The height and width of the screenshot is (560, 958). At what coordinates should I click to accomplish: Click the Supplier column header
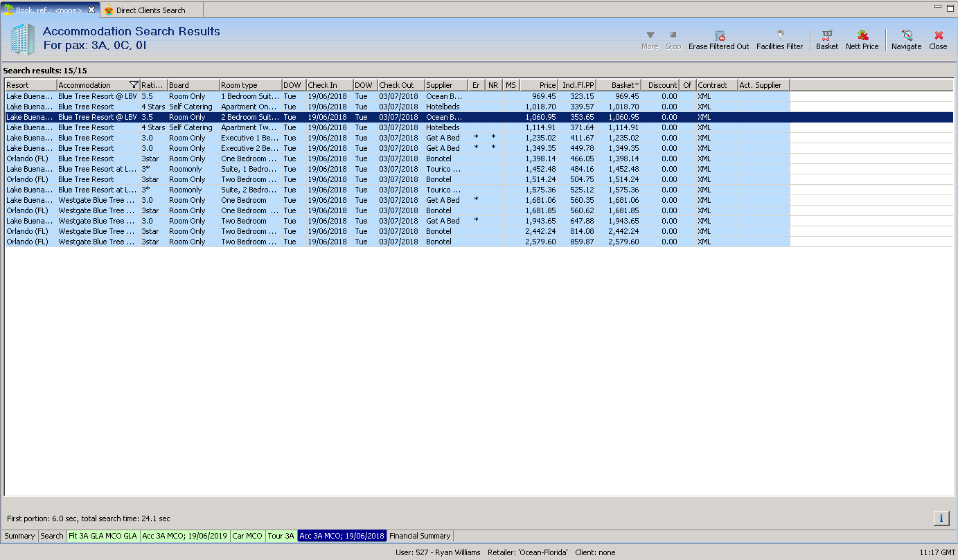[445, 85]
